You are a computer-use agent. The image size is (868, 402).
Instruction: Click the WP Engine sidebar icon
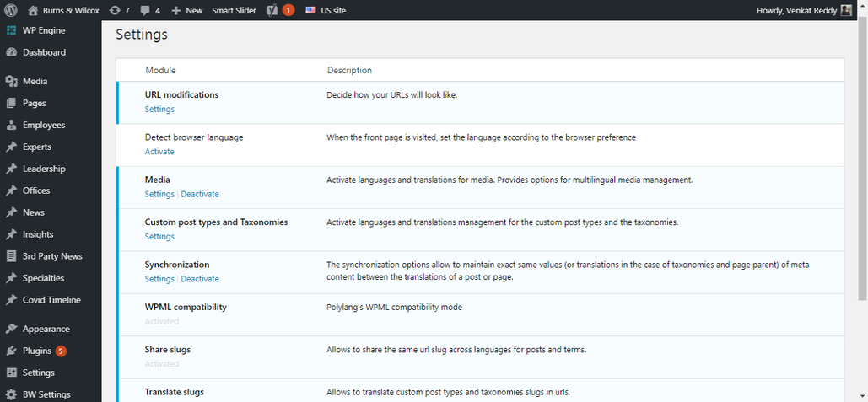11,30
